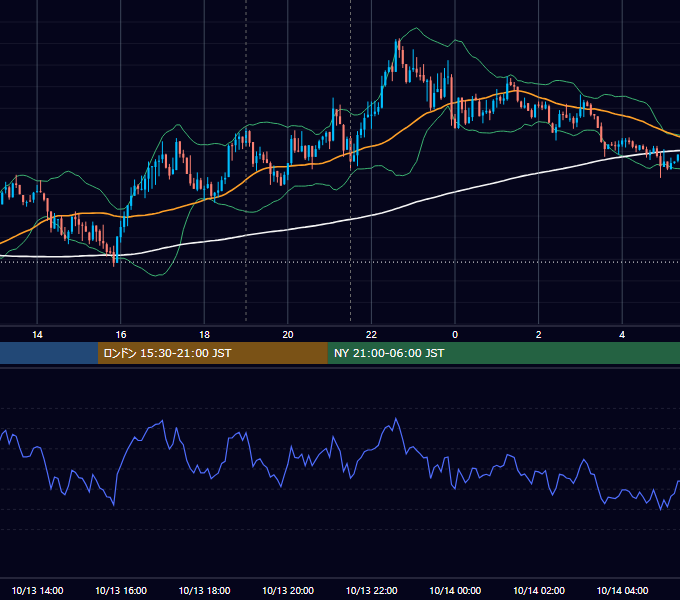This screenshot has height=600, width=680.
Task: Click the NY 21:00-06:00 JST session bar
Action: (503, 353)
